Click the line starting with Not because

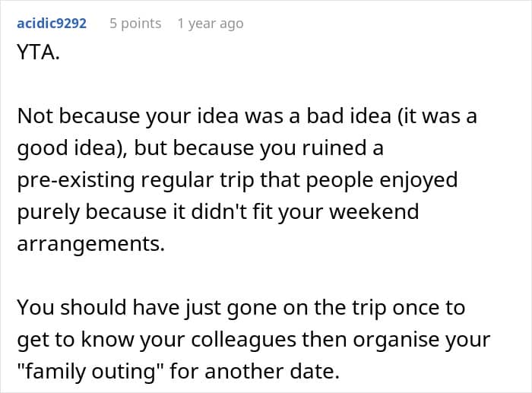tap(247, 116)
